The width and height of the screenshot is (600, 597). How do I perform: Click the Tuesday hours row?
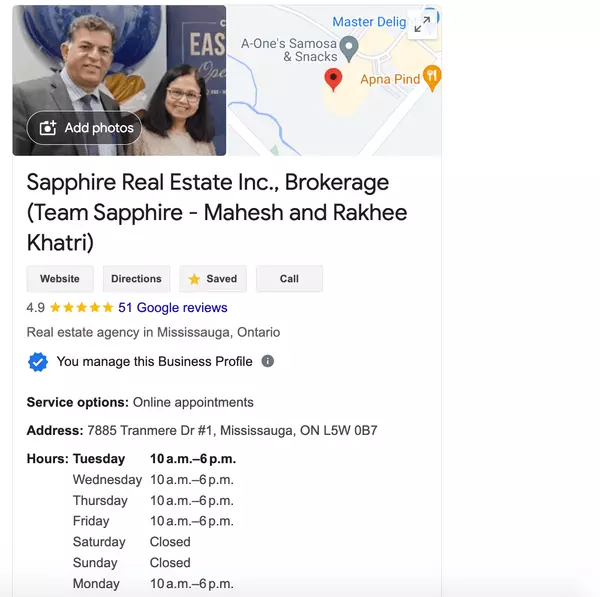coord(154,458)
